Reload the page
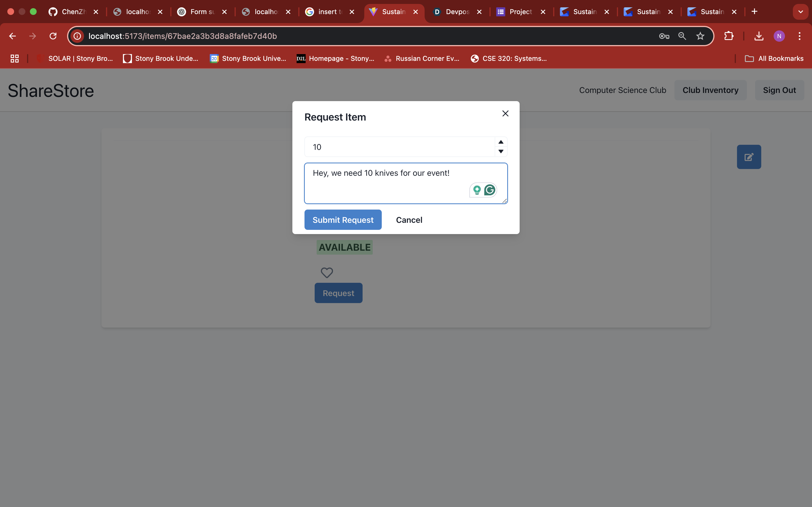The height and width of the screenshot is (507, 812). (53, 36)
